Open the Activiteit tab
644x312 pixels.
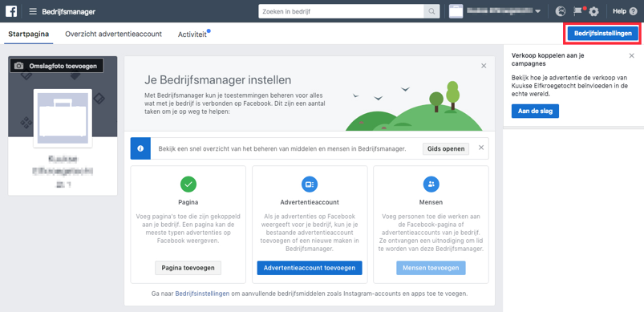(192, 34)
